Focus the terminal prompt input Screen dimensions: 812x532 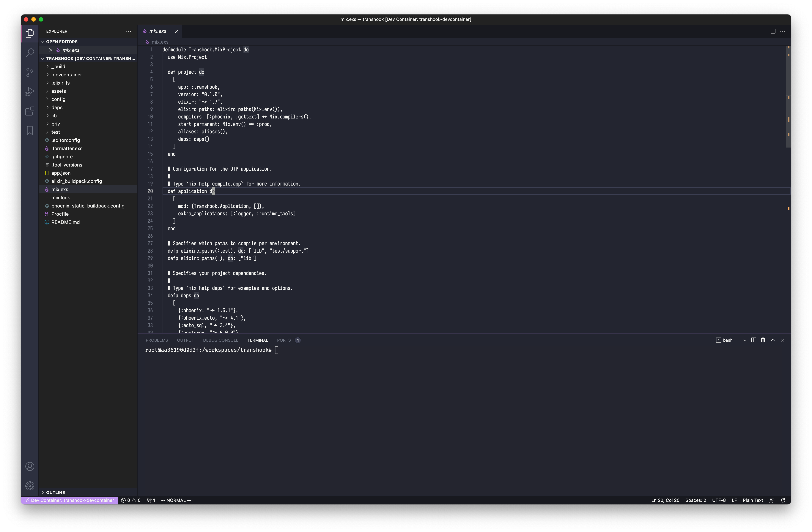(x=277, y=350)
